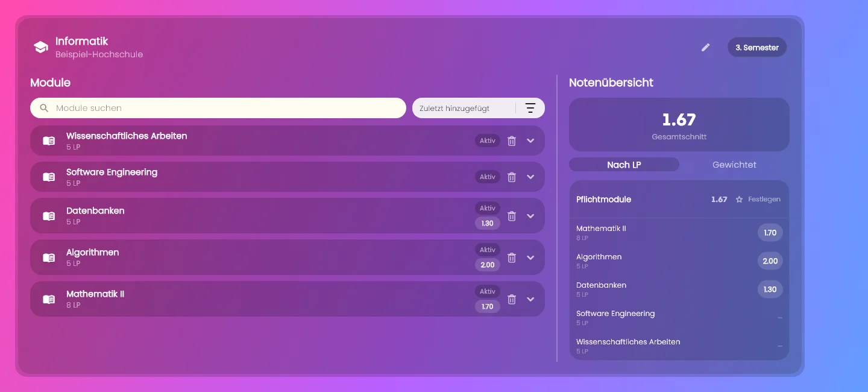Expand the Mathematik II module row

530,299
